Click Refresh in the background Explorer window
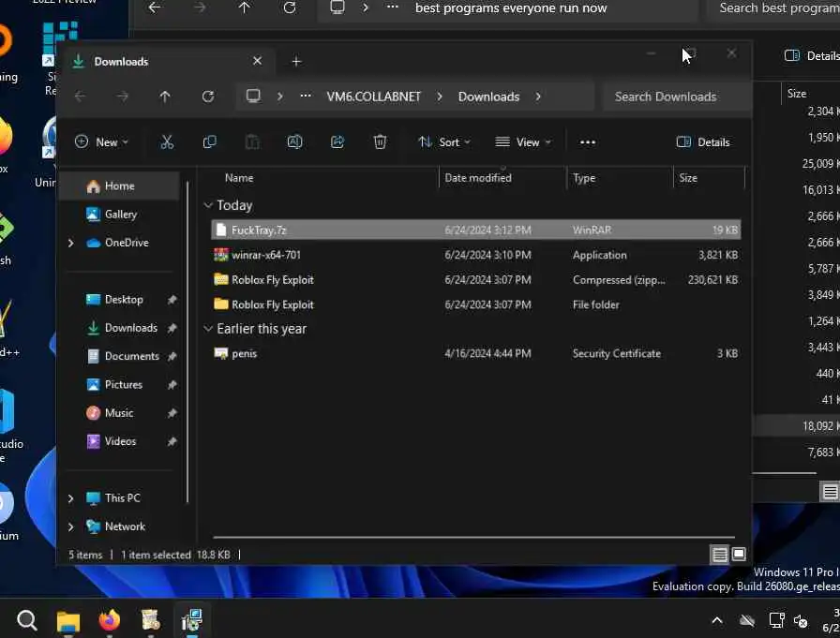 290,7
